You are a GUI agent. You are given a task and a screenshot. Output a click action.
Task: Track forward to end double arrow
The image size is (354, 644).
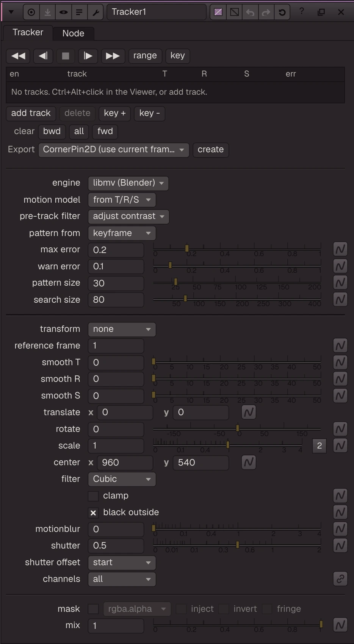(x=113, y=56)
